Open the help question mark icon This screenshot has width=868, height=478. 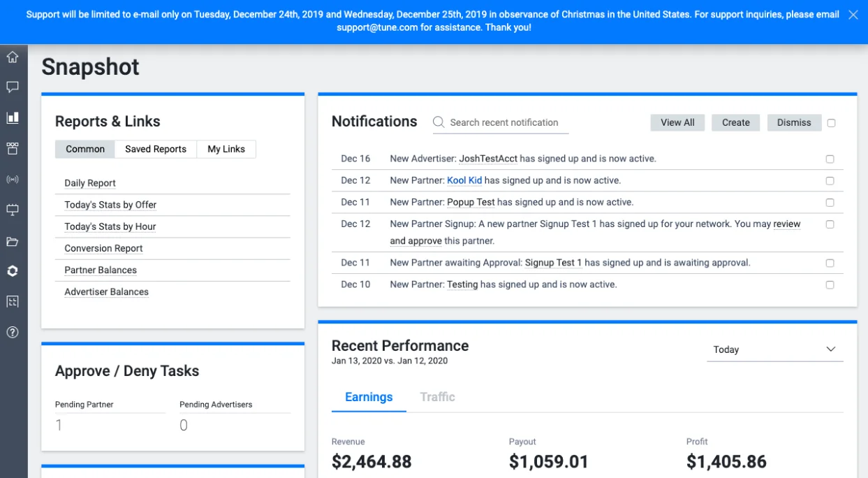pyautogui.click(x=13, y=333)
